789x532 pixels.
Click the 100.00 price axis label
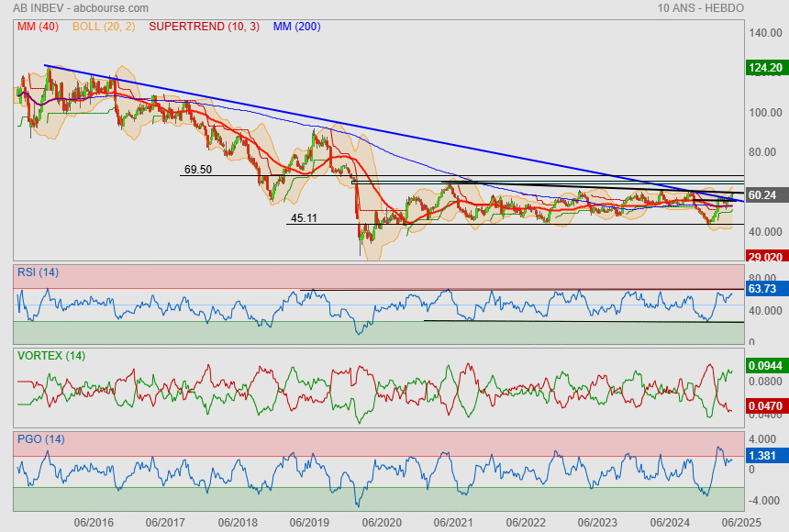[765, 112]
